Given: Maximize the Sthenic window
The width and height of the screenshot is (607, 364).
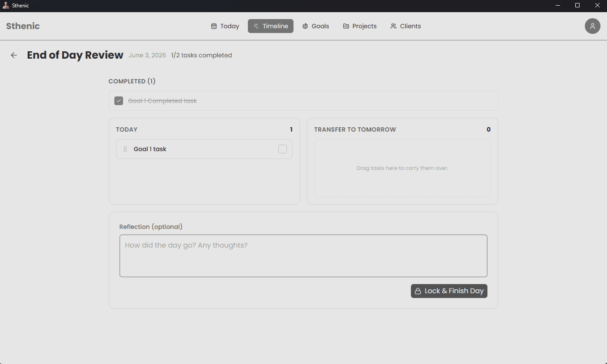Looking at the screenshot, I should (577, 6).
